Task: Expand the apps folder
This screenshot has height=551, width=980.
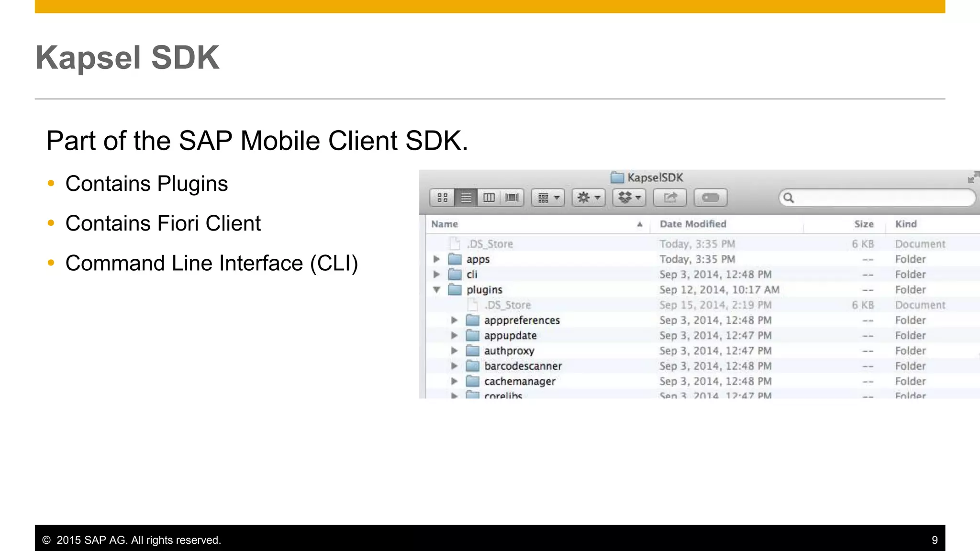Action: pyautogui.click(x=436, y=259)
